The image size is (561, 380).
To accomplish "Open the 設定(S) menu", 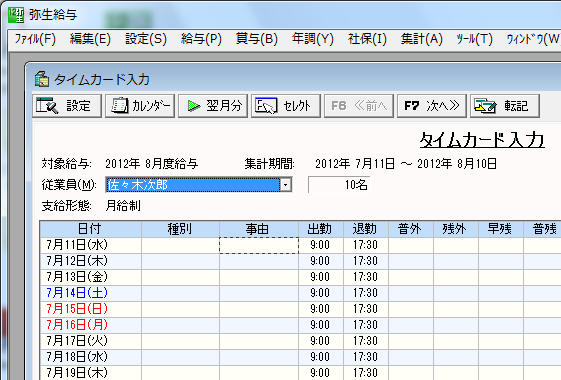I will click(x=146, y=39).
